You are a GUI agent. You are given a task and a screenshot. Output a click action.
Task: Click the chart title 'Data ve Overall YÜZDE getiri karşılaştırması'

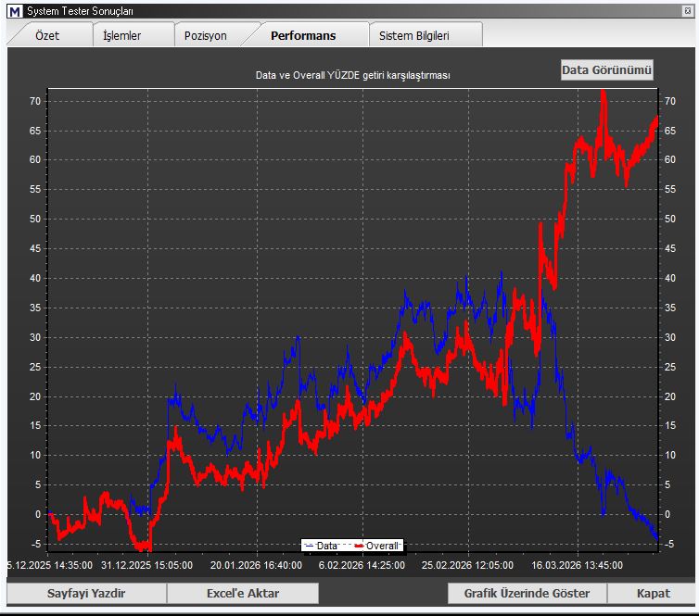coord(352,75)
